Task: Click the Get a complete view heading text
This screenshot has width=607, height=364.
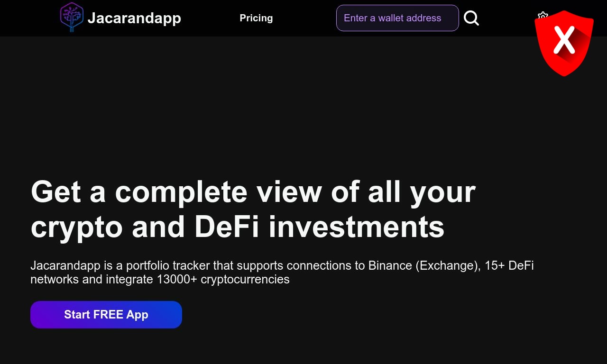Action: pyautogui.click(x=253, y=209)
